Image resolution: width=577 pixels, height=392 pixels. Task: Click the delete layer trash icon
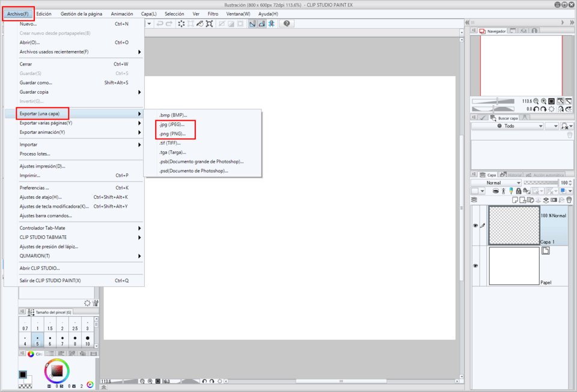(x=569, y=200)
